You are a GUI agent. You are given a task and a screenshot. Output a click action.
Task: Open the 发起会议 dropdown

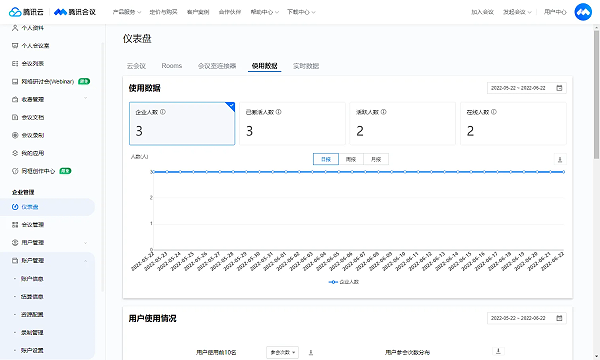pos(517,12)
